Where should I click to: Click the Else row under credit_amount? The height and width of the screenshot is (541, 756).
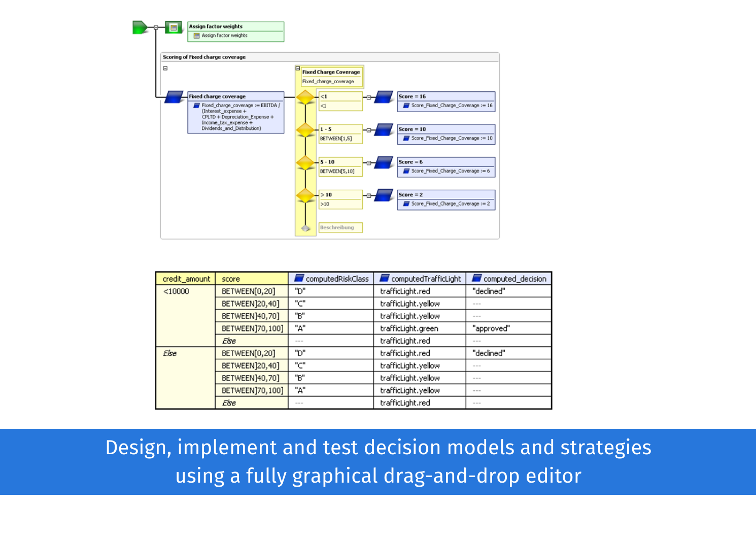[172, 353]
